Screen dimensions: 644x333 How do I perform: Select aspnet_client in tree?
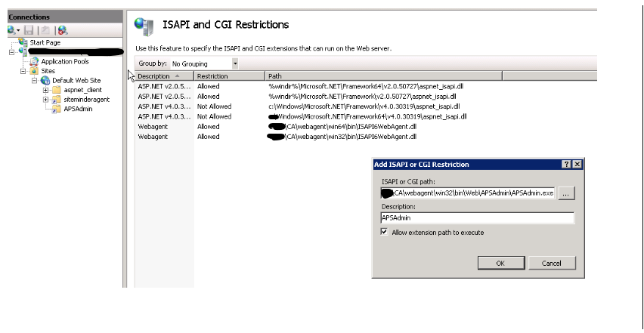(83, 90)
